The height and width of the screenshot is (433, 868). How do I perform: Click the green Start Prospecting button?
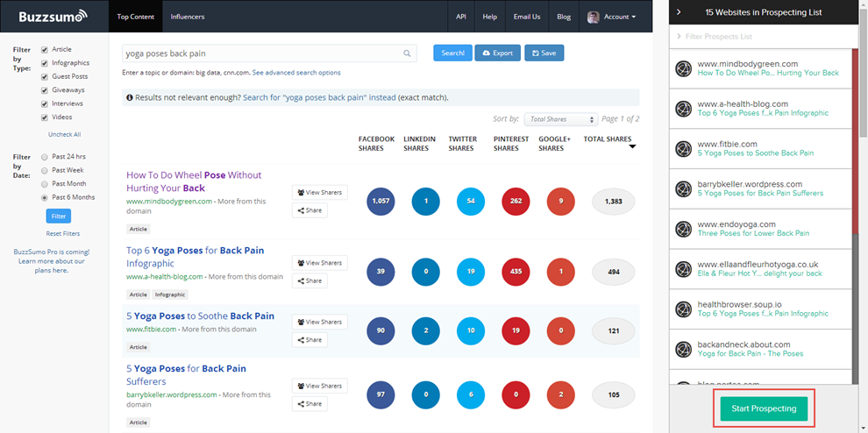point(764,408)
